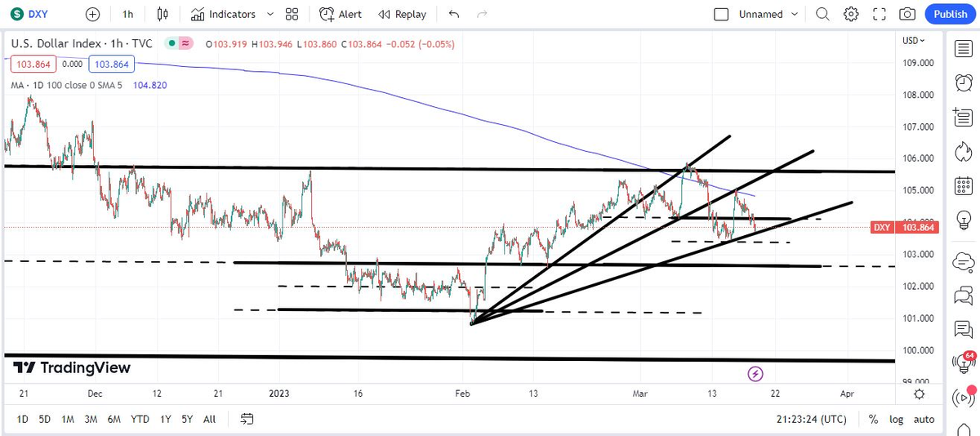Viewport: 980px width, 436px height.
Task: Open the USD currency dropdown
Action: 913,41
